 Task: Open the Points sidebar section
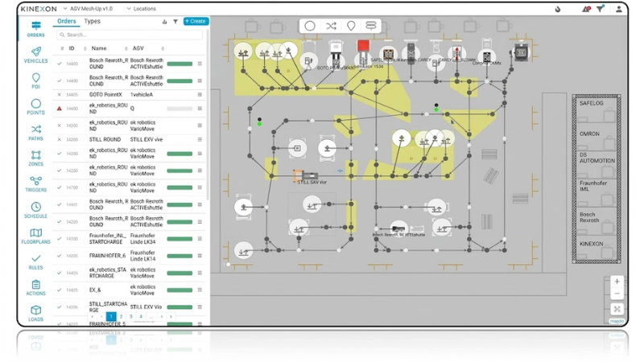click(35, 107)
